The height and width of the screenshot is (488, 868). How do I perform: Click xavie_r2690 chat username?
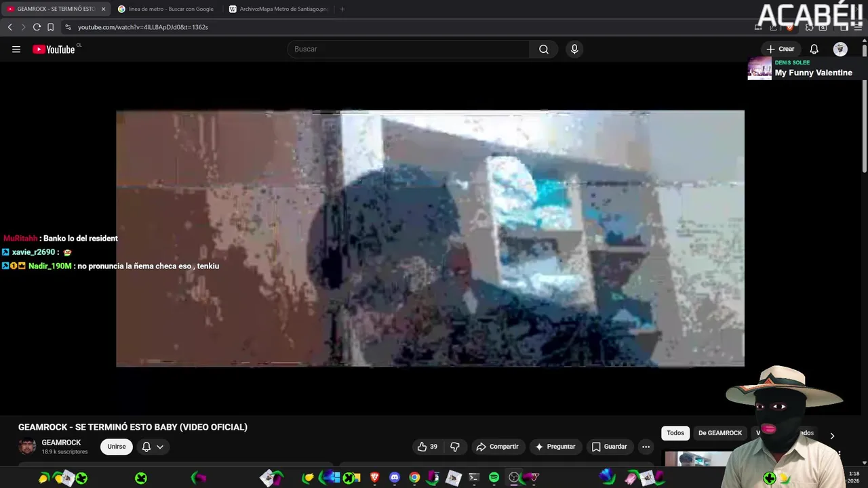[33, 252]
